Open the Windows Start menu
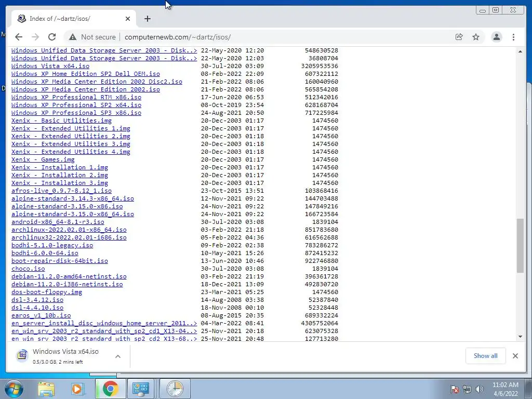The image size is (532, 399). pos(14,389)
